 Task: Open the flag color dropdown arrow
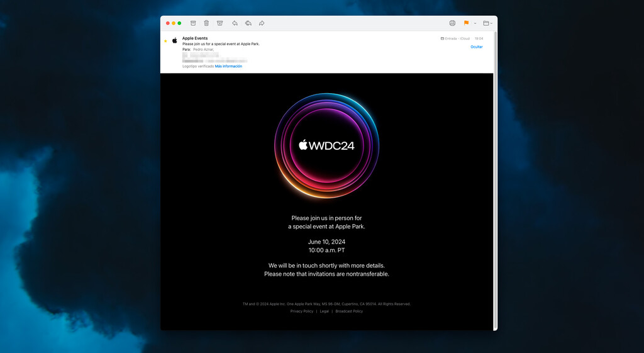(475, 23)
